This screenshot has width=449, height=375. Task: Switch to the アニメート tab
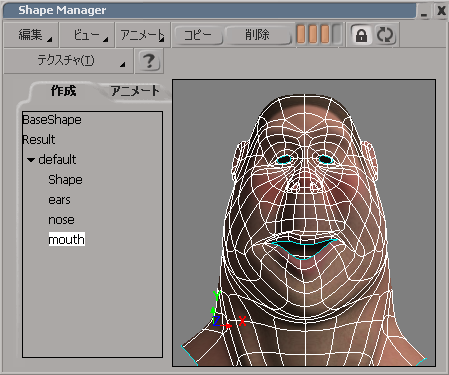click(135, 91)
